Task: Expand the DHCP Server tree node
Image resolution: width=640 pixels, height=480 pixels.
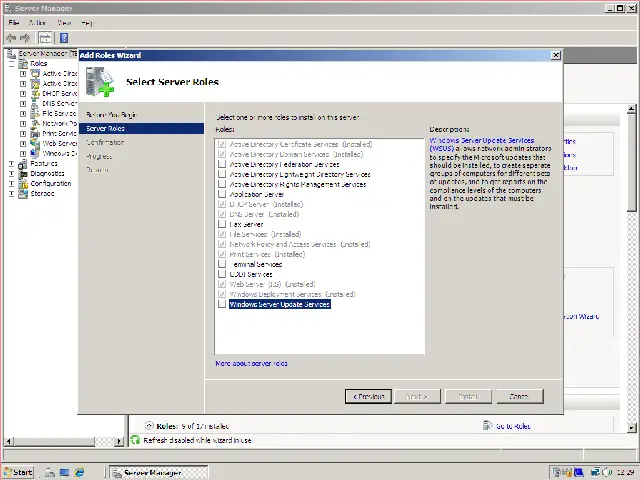Action: click(23, 93)
